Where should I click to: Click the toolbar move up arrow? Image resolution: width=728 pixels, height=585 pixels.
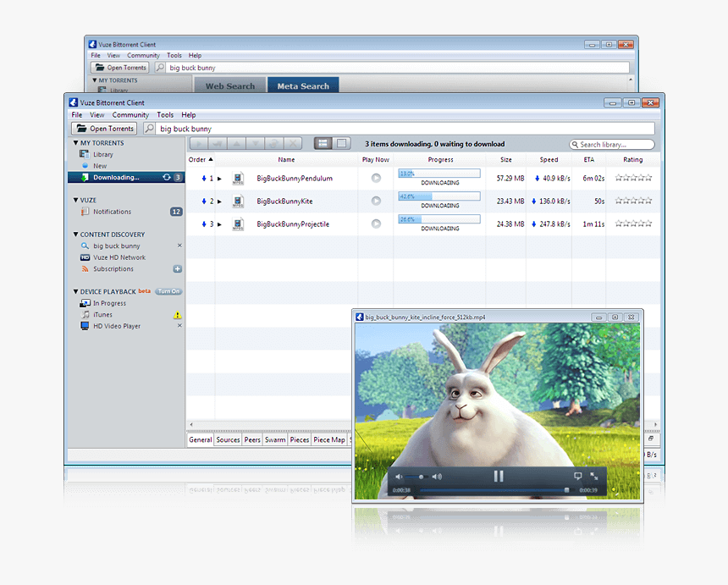[236, 143]
